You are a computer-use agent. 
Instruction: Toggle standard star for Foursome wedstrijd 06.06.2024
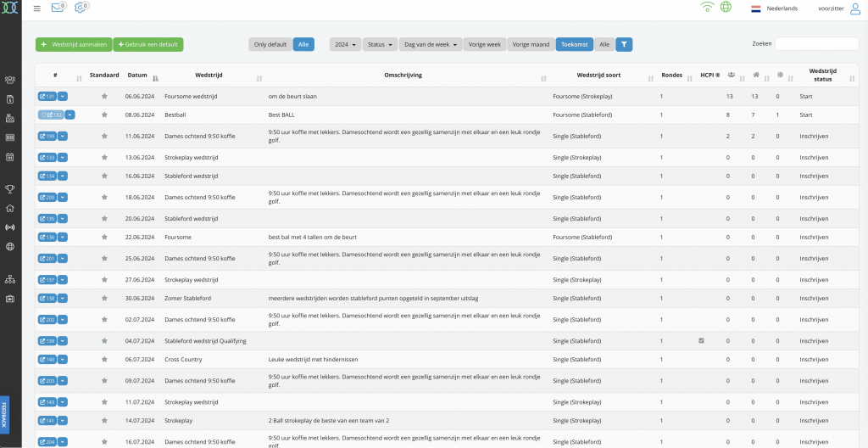[x=104, y=97]
